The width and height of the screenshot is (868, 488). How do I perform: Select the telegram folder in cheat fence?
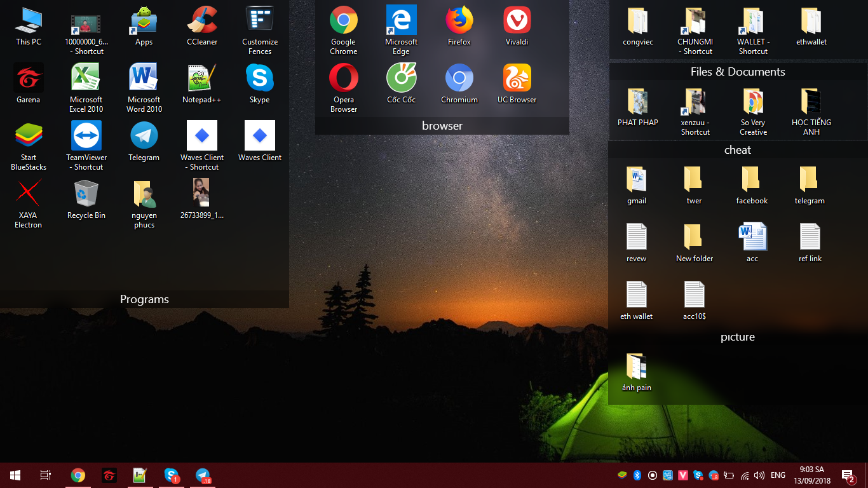click(810, 185)
